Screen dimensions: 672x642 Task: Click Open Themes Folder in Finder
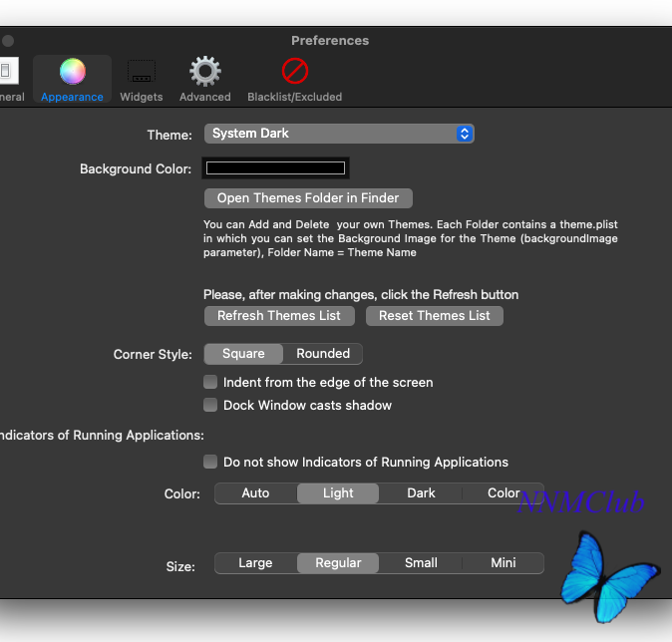308,198
